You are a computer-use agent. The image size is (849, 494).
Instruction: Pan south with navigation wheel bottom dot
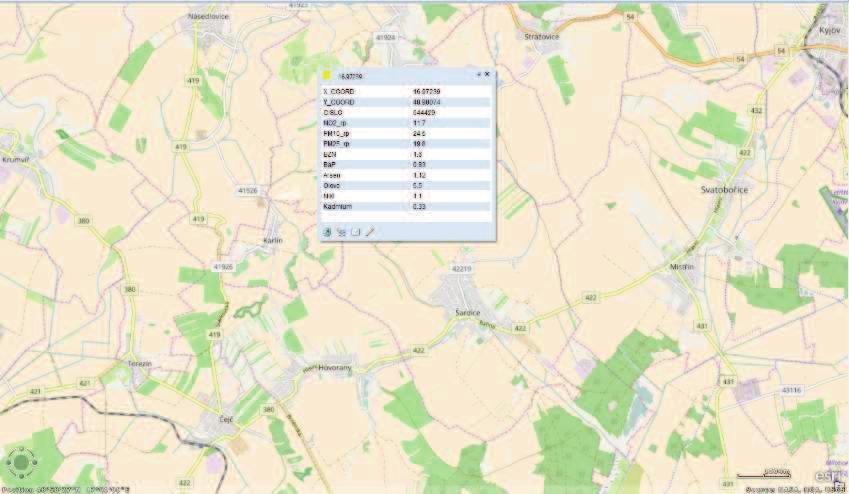[22, 476]
